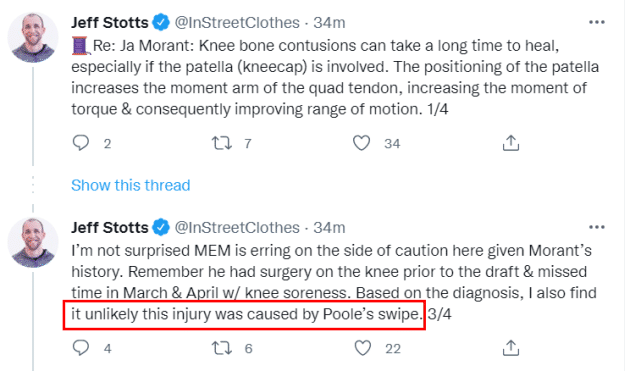Open the tweet text about MEM erring on caution
641x371 pixels.
334,282
